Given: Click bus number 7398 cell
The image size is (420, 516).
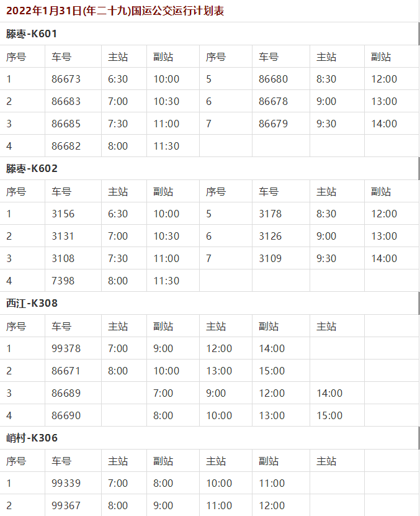Looking at the screenshot, I should [x=63, y=281].
